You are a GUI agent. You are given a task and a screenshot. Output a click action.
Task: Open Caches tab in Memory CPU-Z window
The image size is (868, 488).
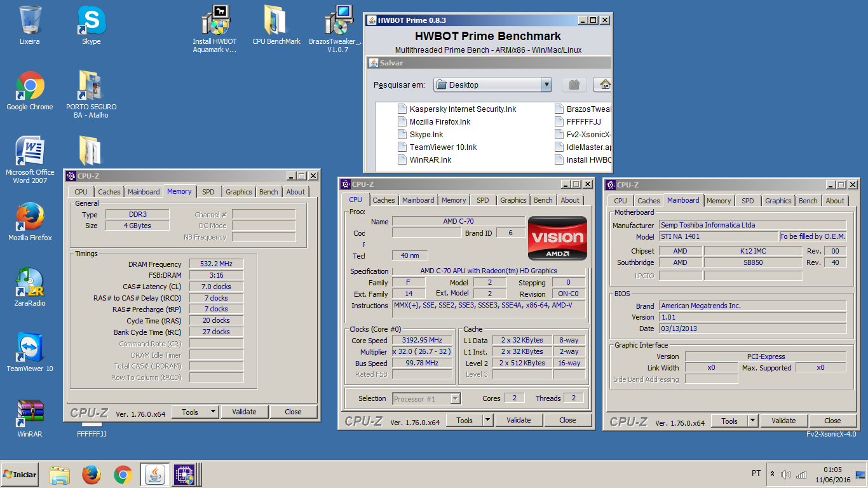[109, 192]
